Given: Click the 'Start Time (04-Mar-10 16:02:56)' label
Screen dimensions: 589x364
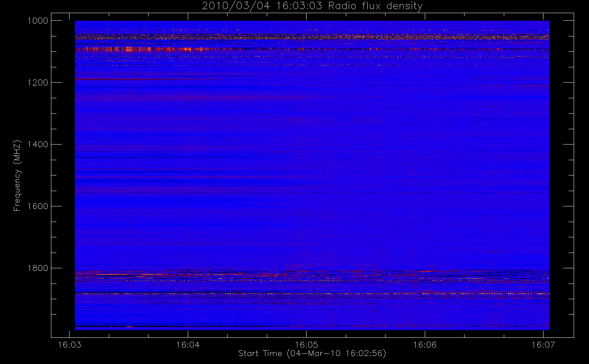Looking at the screenshot, I should 312,353.
